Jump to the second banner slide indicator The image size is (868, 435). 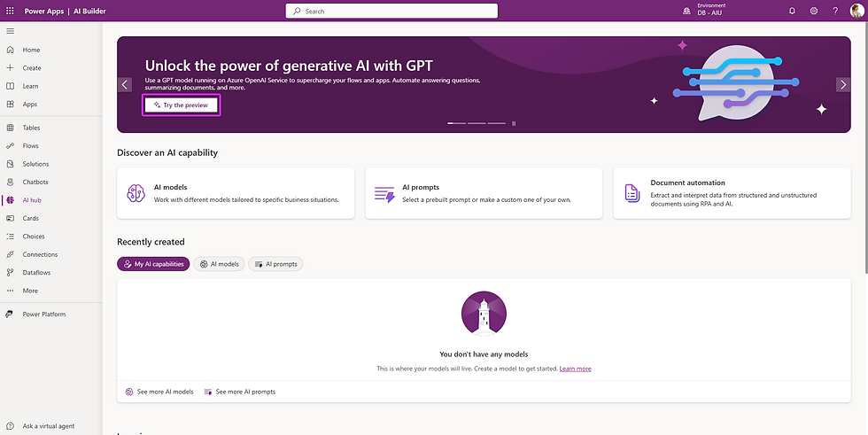(x=477, y=123)
